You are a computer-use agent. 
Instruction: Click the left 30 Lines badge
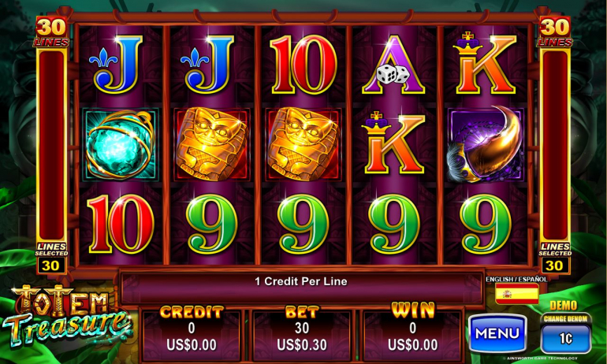(51, 32)
